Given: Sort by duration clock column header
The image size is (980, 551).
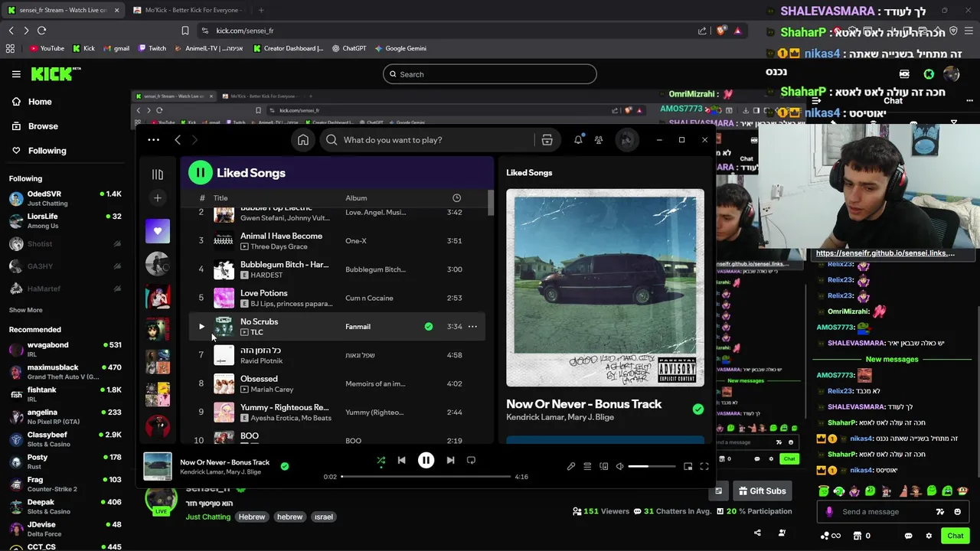Looking at the screenshot, I should [x=456, y=198].
